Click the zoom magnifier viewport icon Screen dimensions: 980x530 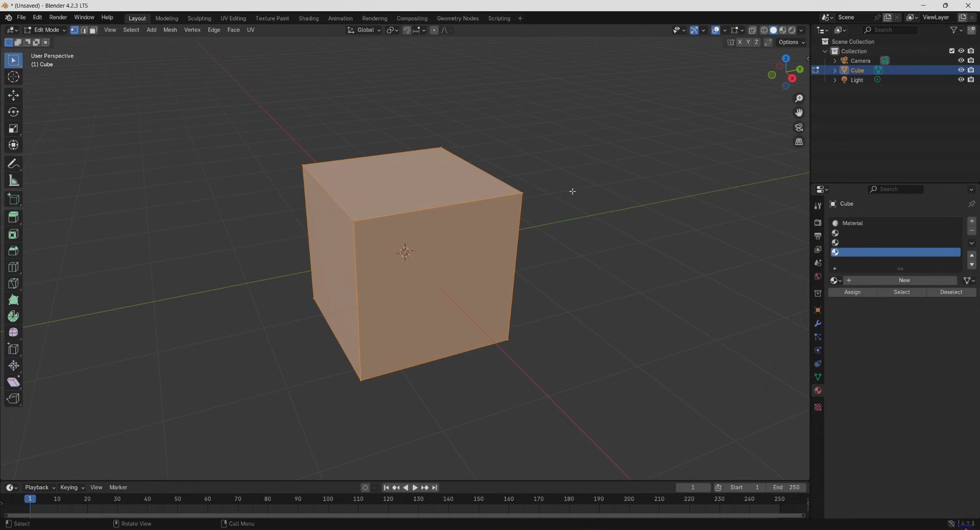coord(799,99)
